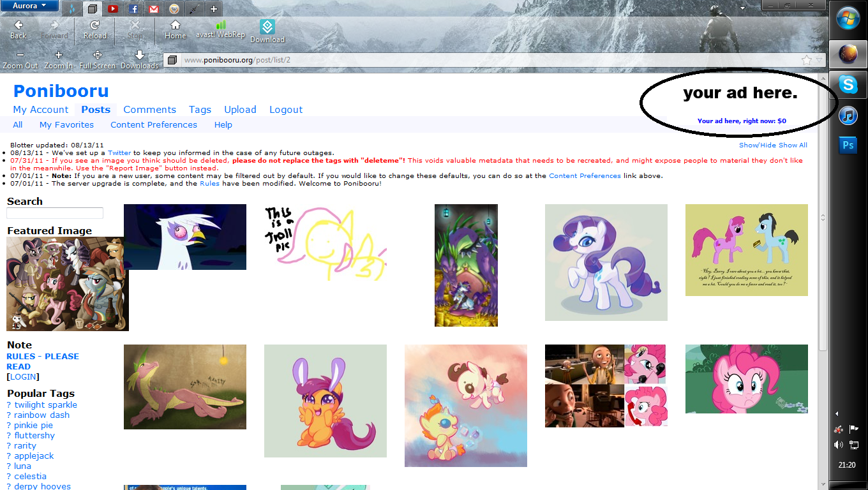The image size is (868, 490).
Task: Zoom in the page view
Action: pyautogui.click(x=58, y=60)
